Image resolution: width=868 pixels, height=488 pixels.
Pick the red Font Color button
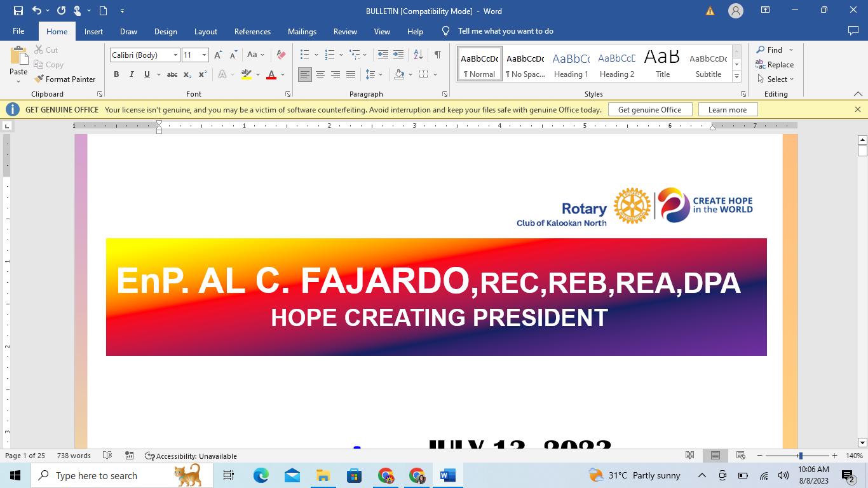click(x=271, y=74)
